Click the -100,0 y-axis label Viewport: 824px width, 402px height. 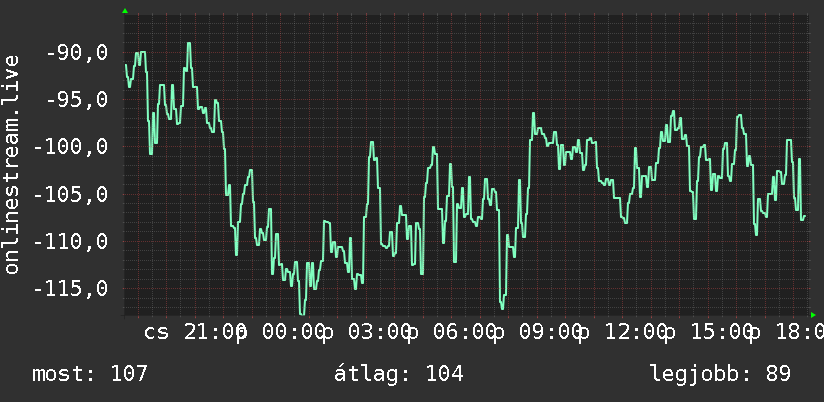[71, 147]
